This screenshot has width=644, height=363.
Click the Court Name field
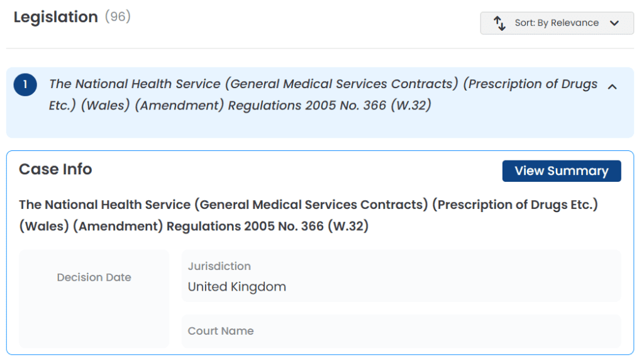401,331
